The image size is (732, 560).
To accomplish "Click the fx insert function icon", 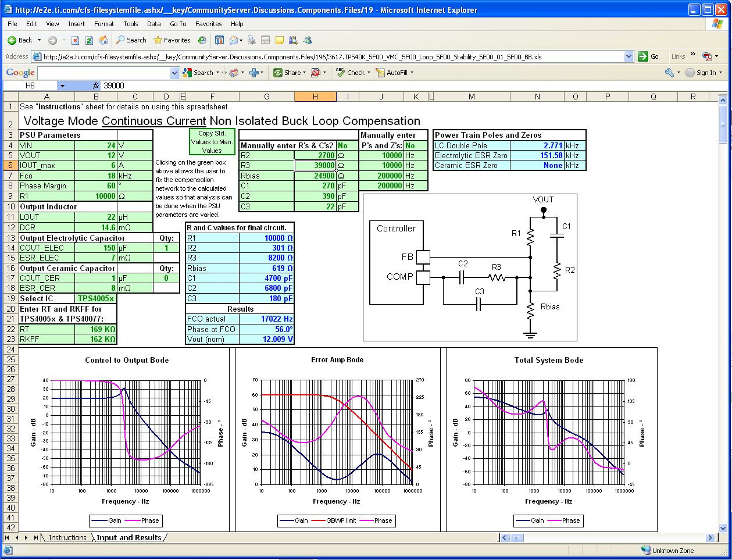I will 96,85.
